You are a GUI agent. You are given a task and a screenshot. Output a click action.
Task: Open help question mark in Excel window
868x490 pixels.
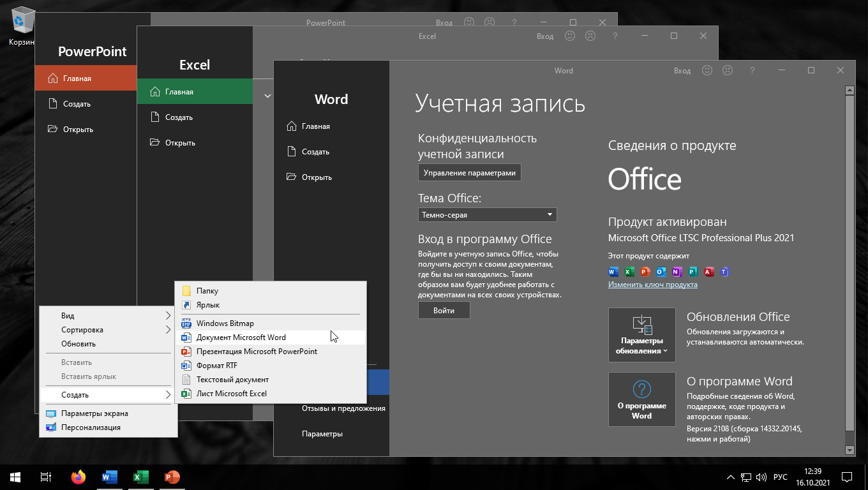coord(615,36)
